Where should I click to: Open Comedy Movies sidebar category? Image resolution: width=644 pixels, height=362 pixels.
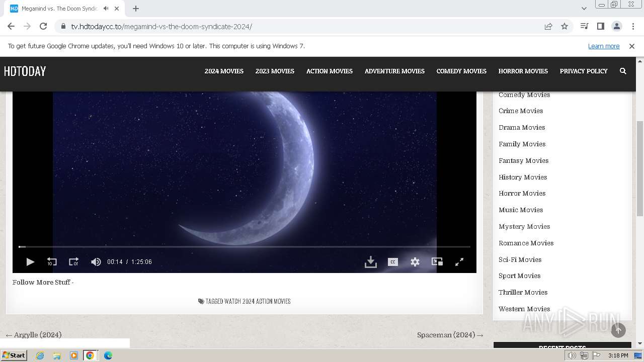click(x=524, y=95)
